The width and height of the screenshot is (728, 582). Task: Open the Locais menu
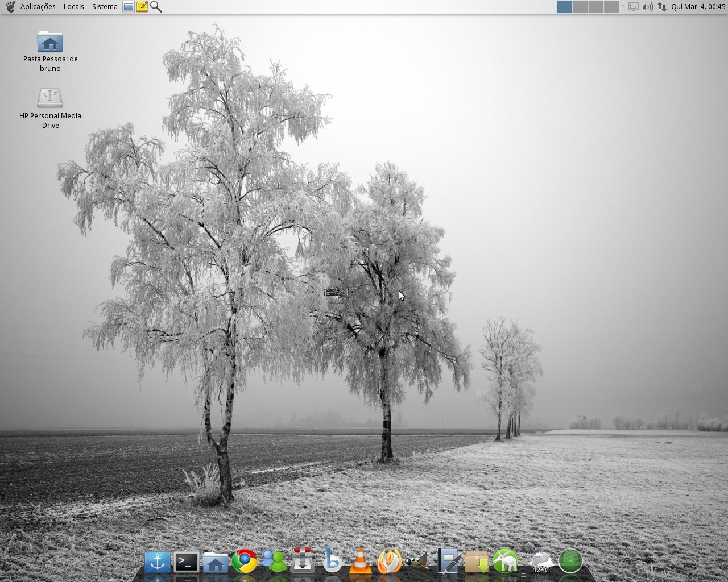[74, 7]
